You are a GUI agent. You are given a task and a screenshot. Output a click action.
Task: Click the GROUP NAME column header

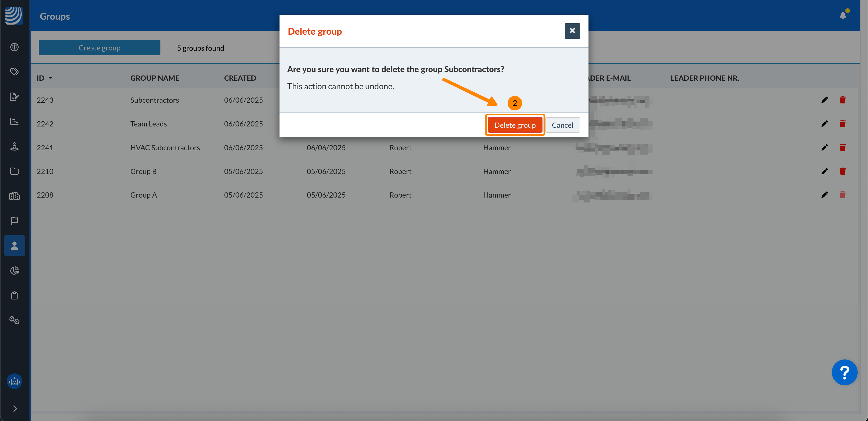(155, 78)
